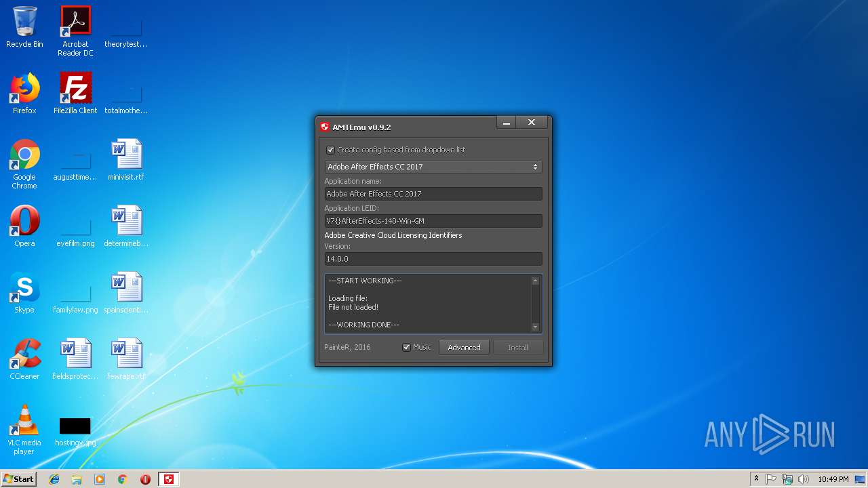Open the fieldsprotec document icon
868x488 pixels.
(75, 360)
